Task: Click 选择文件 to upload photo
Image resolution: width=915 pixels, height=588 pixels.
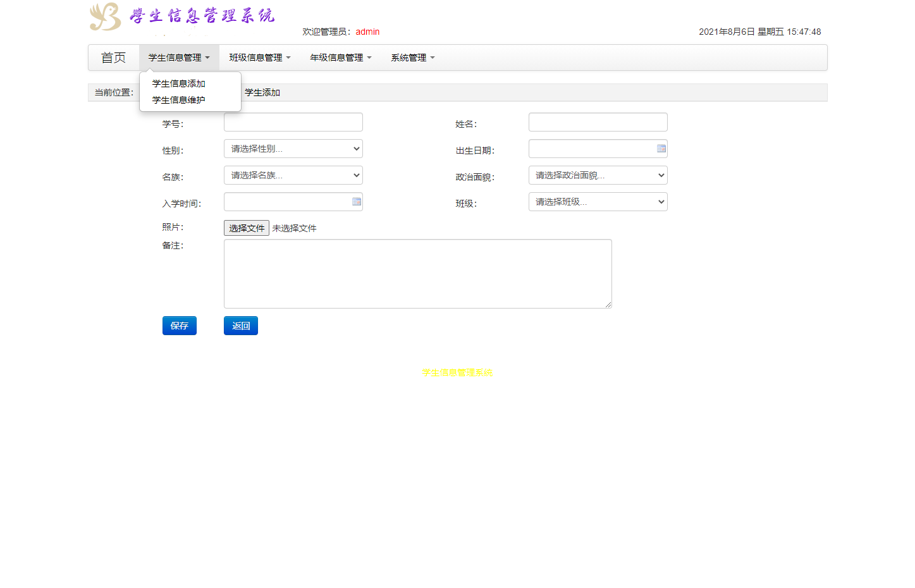Action: pos(247,228)
